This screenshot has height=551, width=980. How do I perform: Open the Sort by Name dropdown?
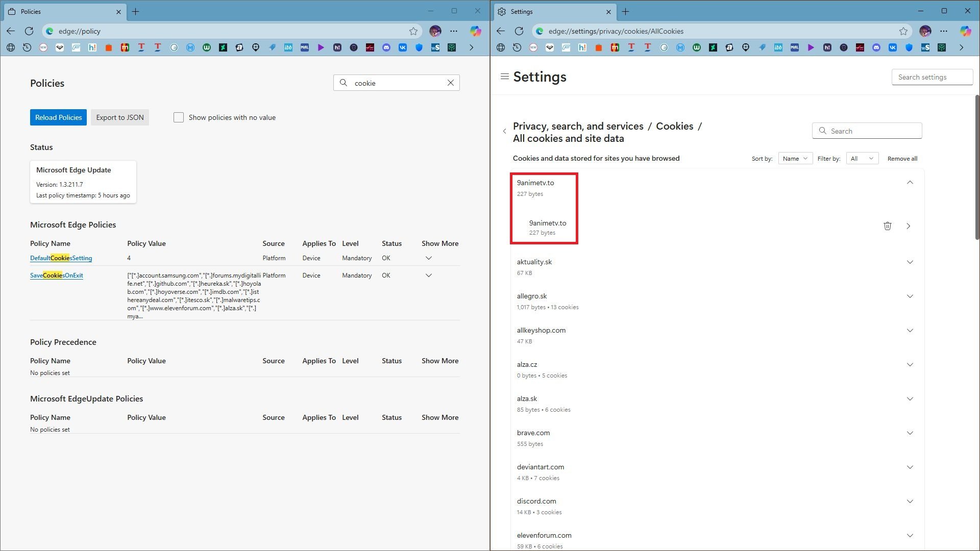coord(795,159)
